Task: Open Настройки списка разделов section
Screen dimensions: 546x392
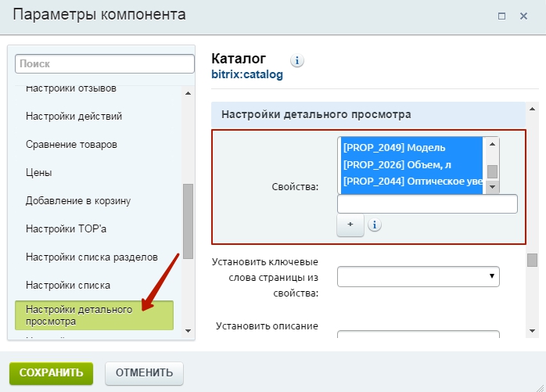Action: (92, 257)
